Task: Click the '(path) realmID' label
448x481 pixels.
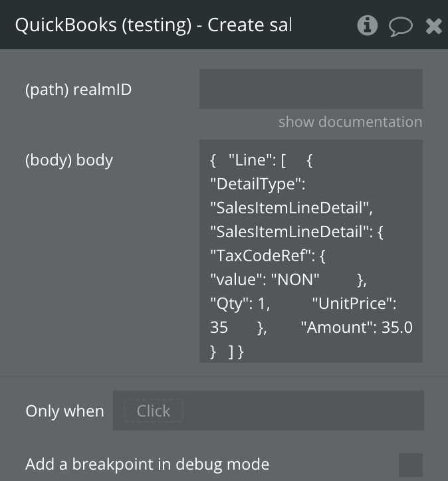Action: pos(78,90)
